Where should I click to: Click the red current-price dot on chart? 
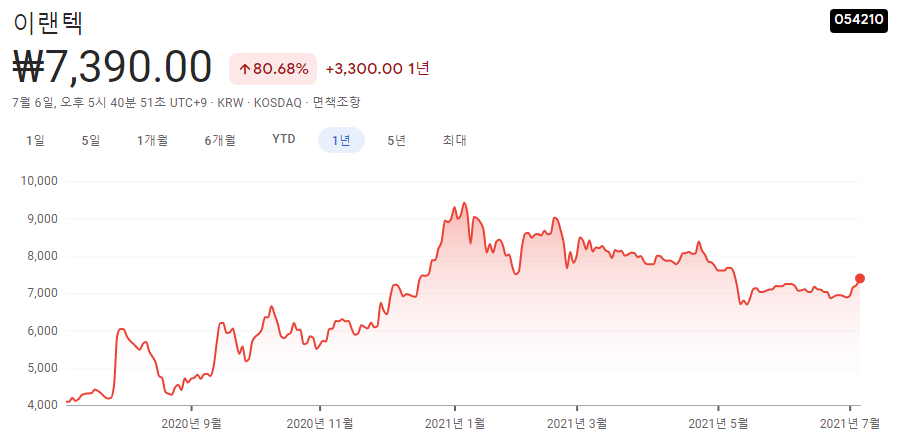pyautogui.click(x=860, y=279)
